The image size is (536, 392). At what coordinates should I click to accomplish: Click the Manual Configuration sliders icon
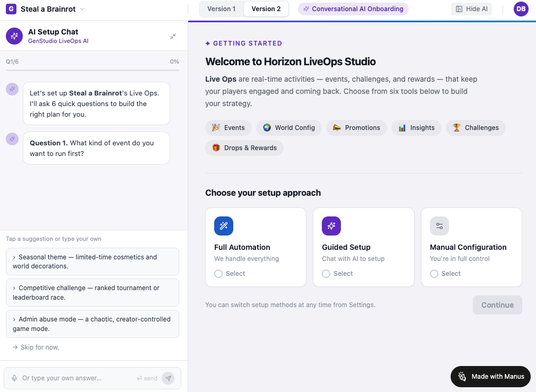click(x=440, y=226)
